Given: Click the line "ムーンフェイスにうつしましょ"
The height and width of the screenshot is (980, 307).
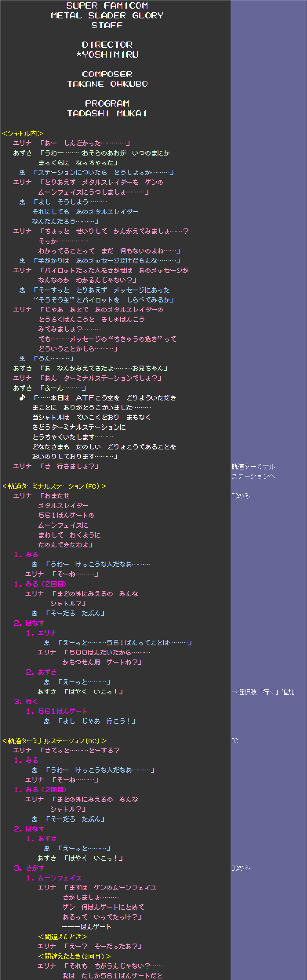Looking at the screenshot, I should click(94, 192).
